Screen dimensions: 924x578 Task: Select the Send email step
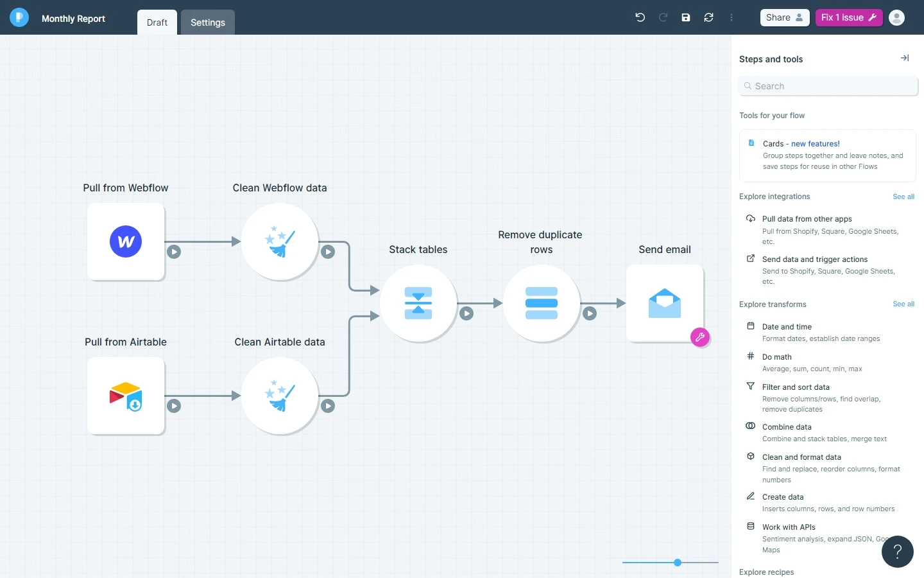click(665, 303)
